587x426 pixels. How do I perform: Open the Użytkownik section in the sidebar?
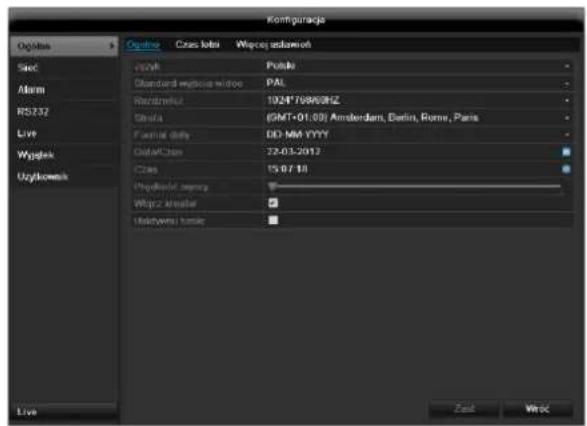(64, 177)
